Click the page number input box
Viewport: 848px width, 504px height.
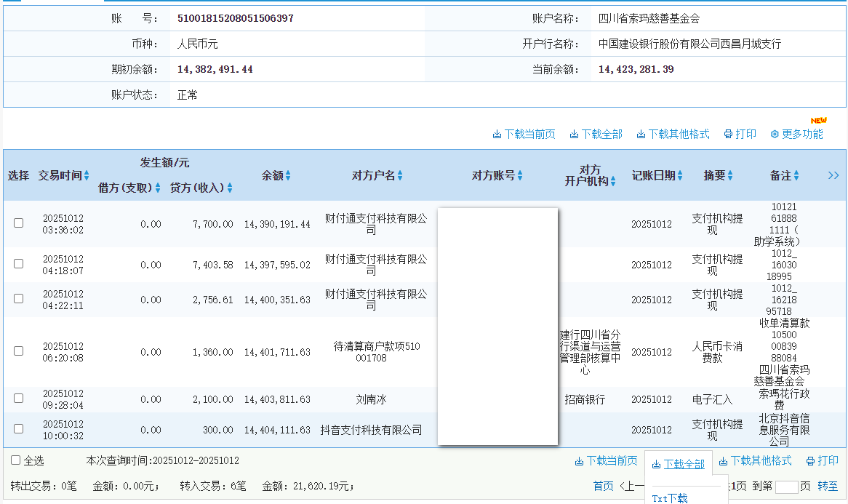pos(786,487)
